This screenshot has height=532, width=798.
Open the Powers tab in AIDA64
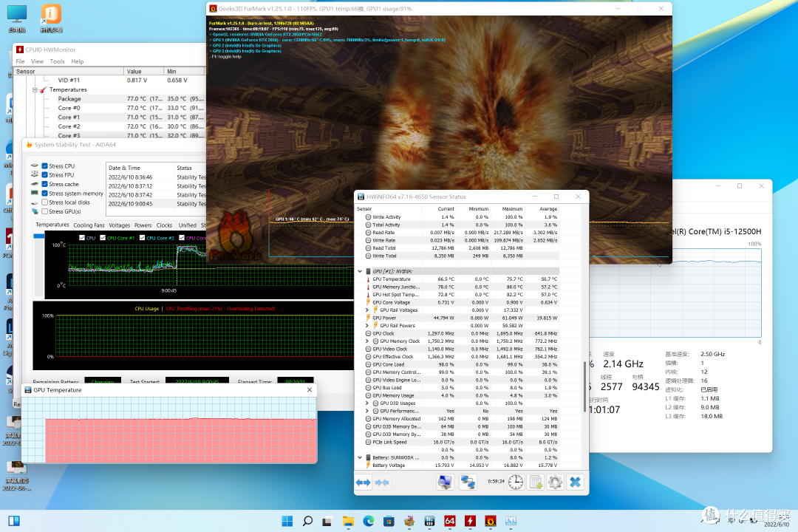(x=143, y=225)
